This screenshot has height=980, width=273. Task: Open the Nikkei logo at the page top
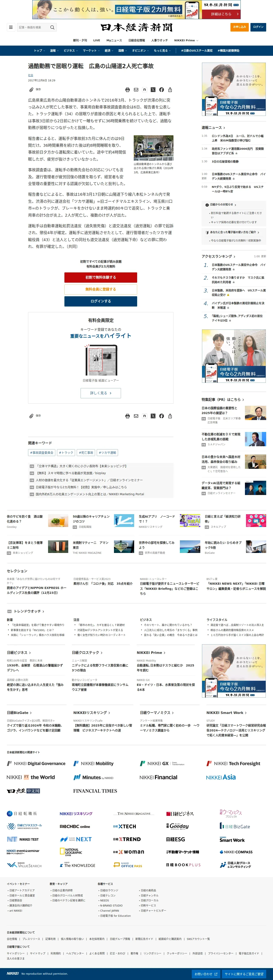137,27
